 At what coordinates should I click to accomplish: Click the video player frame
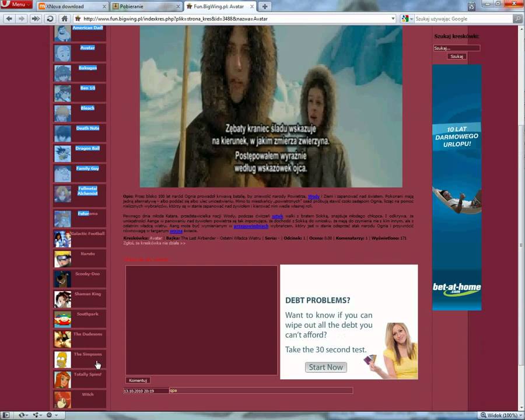click(271, 107)
